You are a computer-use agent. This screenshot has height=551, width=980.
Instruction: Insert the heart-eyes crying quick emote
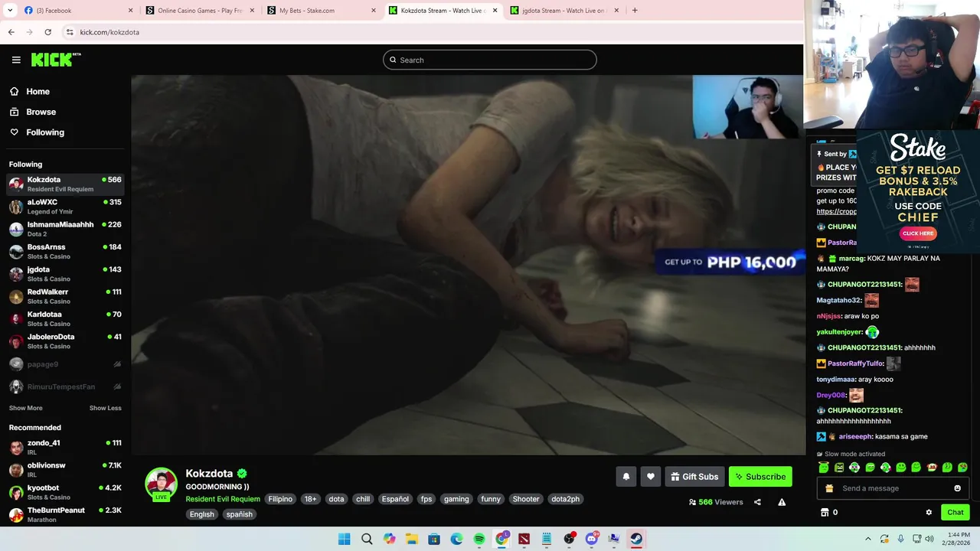tap(962, 467)
